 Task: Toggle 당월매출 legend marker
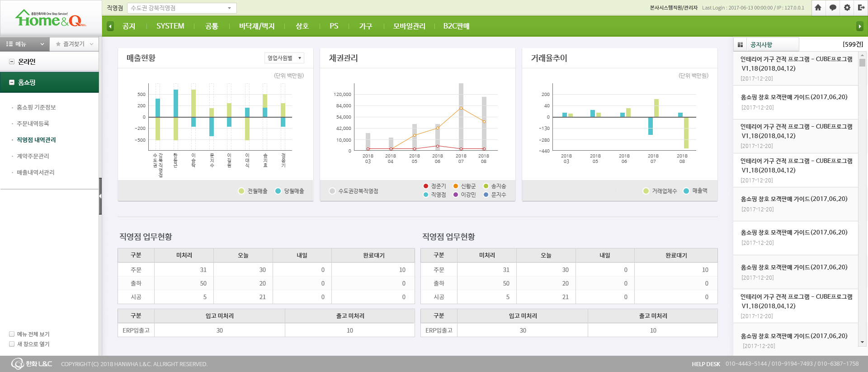278,191
